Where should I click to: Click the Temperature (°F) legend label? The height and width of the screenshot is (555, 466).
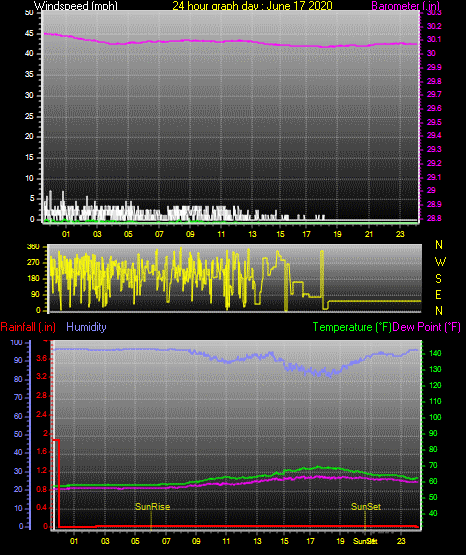[x=352, y=327]
